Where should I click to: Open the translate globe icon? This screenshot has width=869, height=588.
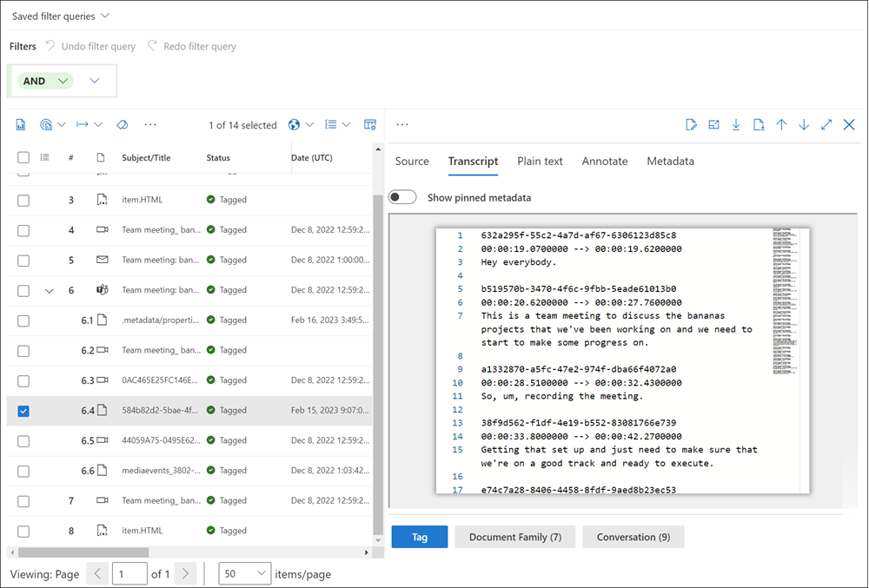coord(294,124)
